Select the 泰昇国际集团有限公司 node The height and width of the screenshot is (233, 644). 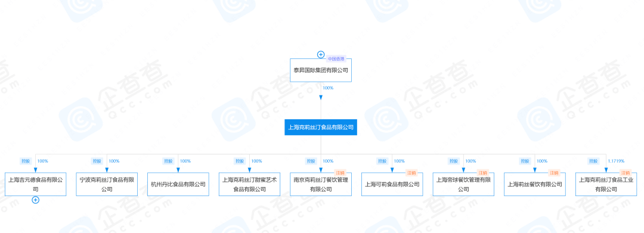point(321,70)
